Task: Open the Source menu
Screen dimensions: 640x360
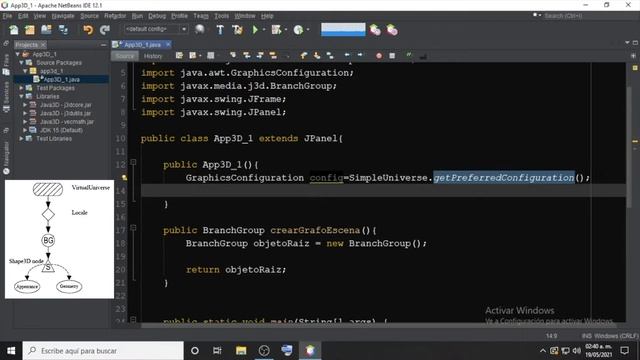Action: [89, 16]
